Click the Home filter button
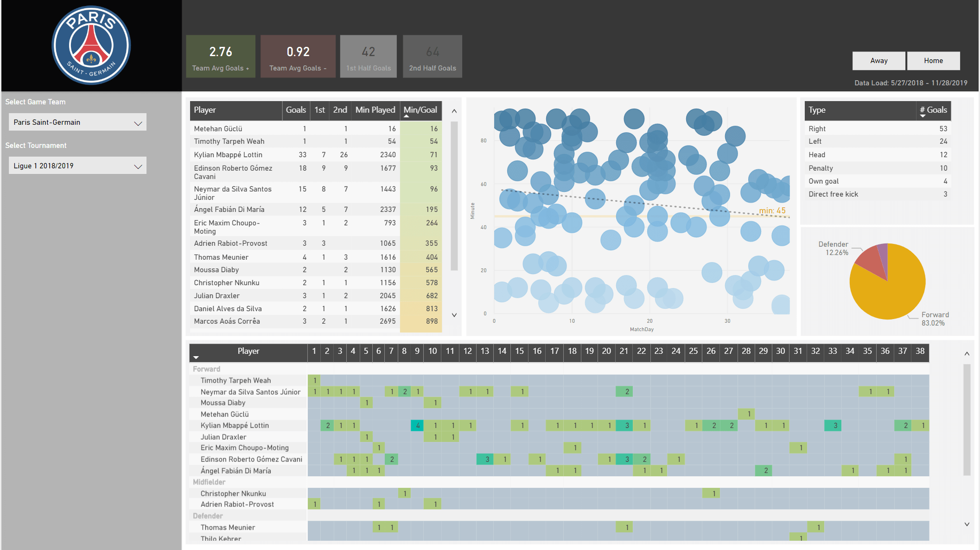The height and width of the screenshot is (550, 980). [x=933, y=61]
